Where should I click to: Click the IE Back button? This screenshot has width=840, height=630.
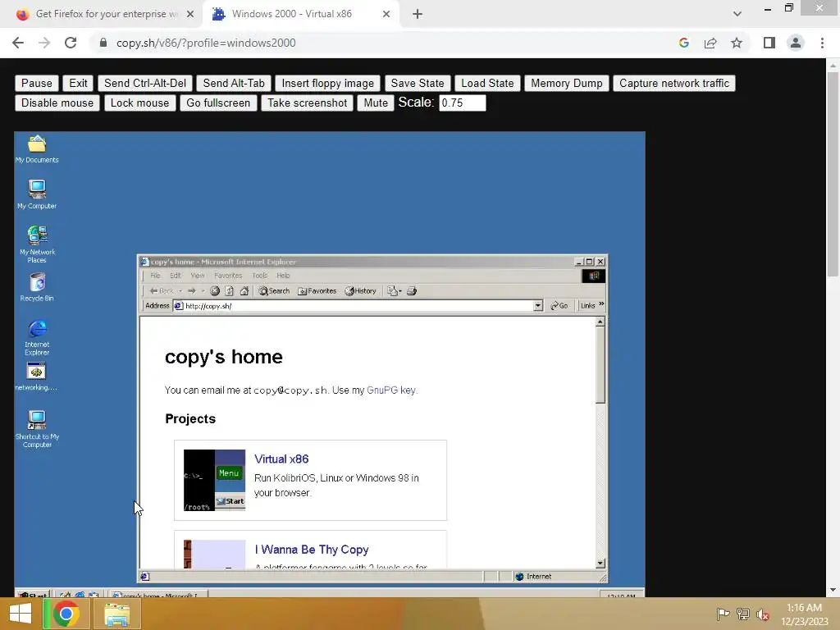162,291
